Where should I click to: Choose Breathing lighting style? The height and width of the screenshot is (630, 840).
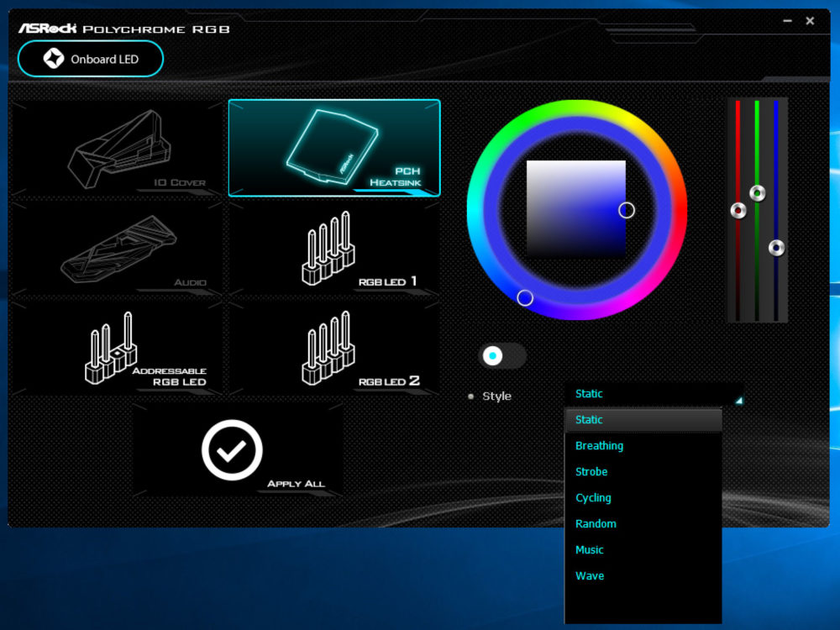coord(643,446)
